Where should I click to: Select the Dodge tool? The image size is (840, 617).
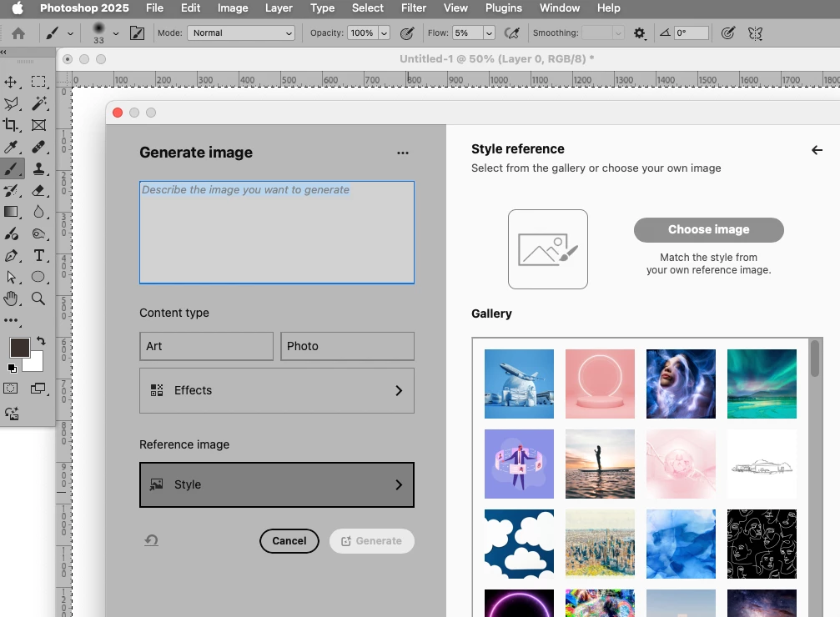point(38,234)
